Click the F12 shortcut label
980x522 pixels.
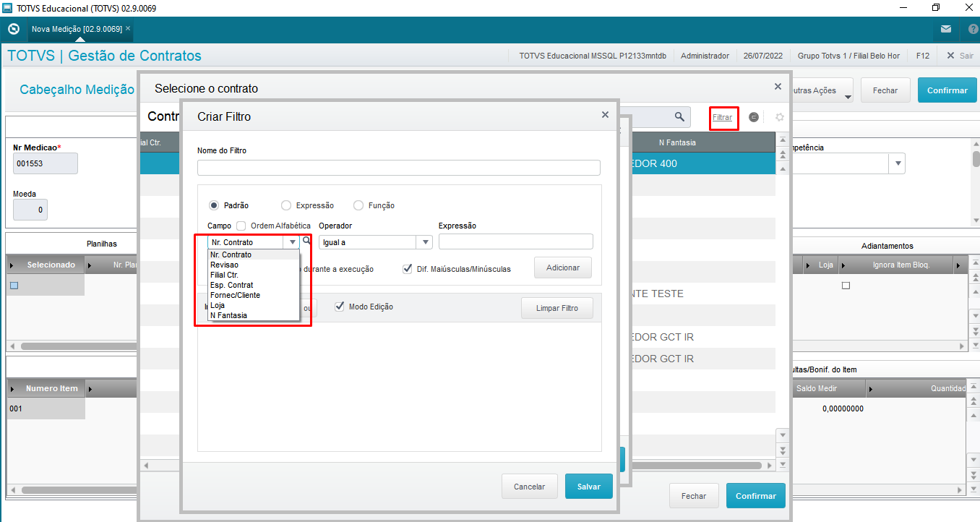pyautogui.click(x=922, y=56)
